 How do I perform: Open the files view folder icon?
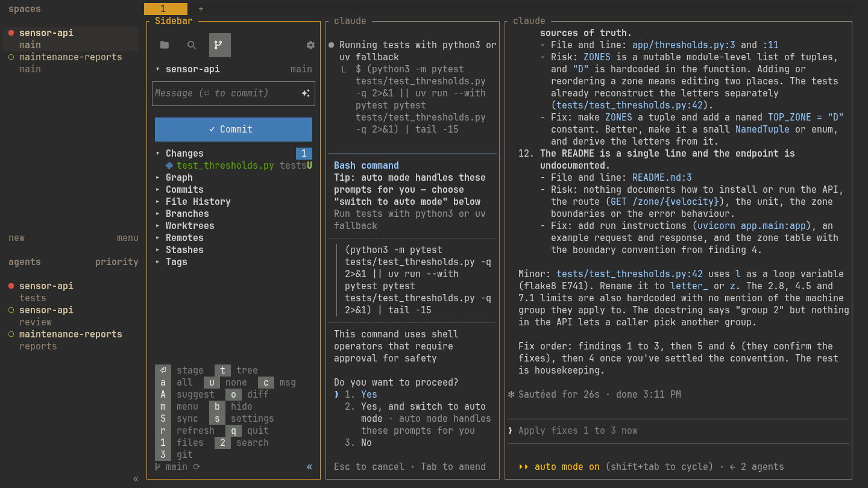[165, 45]
